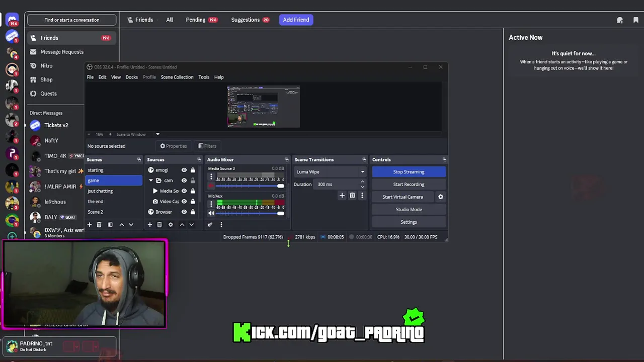Open preview scaling dropdown arrow
The width and height of the screenshot is (644, 362).
coord(157,134)
